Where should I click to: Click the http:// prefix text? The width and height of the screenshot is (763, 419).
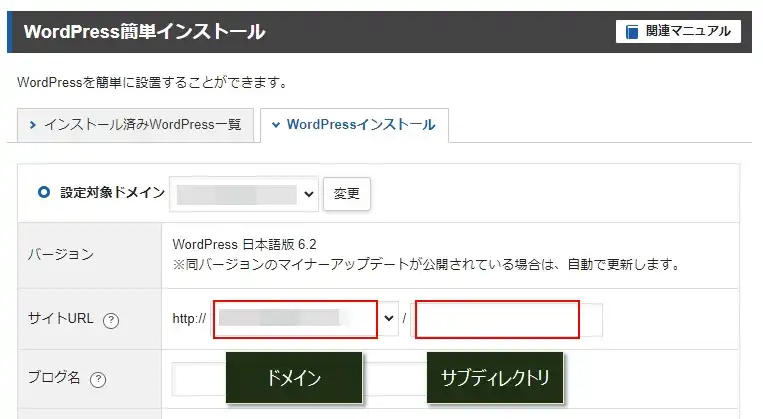click(189, 319)
